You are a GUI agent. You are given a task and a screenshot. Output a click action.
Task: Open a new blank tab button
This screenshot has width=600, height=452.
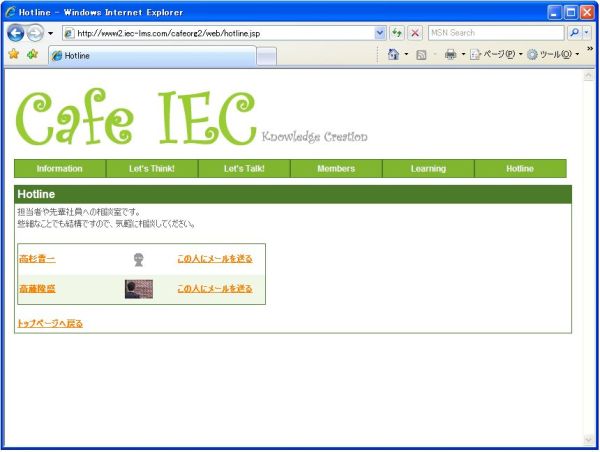pyautogui.click(x=266, y=57)
